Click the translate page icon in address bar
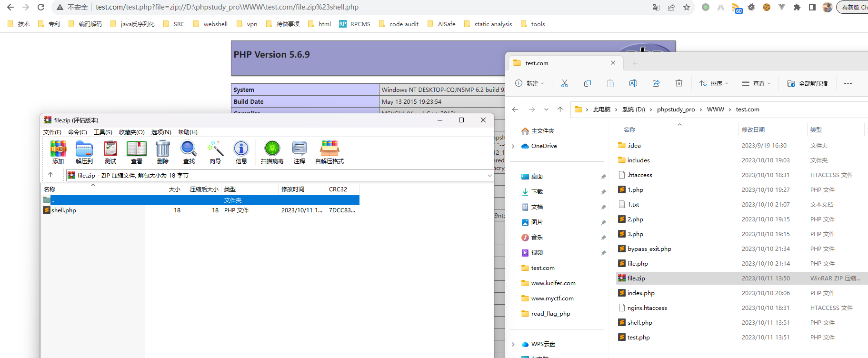 656,7
